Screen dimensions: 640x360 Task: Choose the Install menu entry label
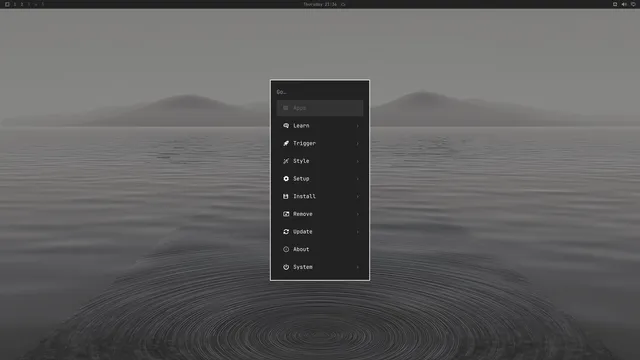pos(304,196)
